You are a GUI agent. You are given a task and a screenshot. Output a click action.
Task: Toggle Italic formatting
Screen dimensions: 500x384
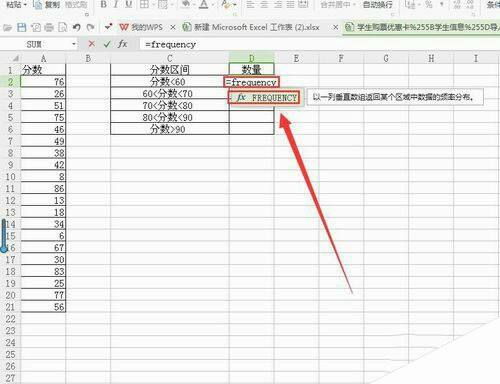[116, 4]
